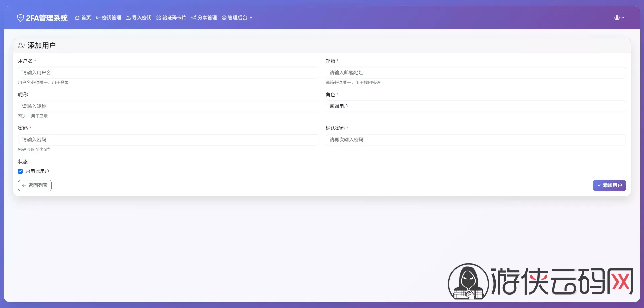This screenshot has width=644, height=308.
Task: Click into the 邮箱 address field
Action: coord(475,73)
